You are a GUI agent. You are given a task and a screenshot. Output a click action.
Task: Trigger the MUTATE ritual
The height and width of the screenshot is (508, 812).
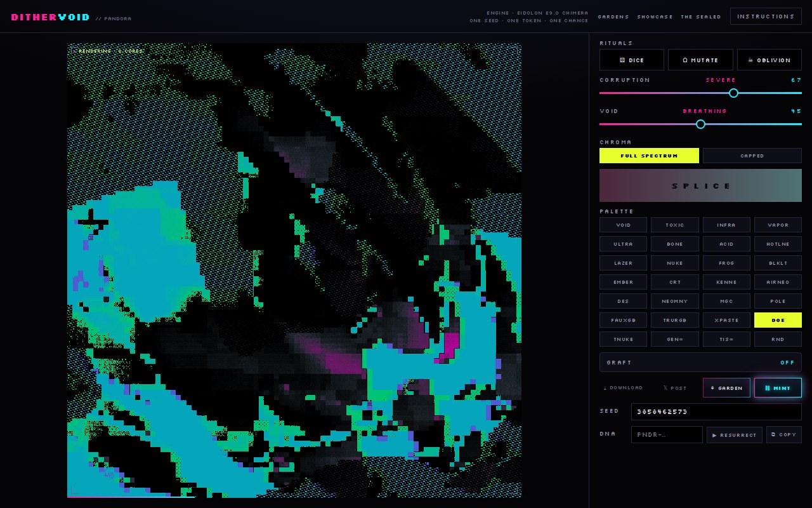pyautogui.click(x=700, y=60)
